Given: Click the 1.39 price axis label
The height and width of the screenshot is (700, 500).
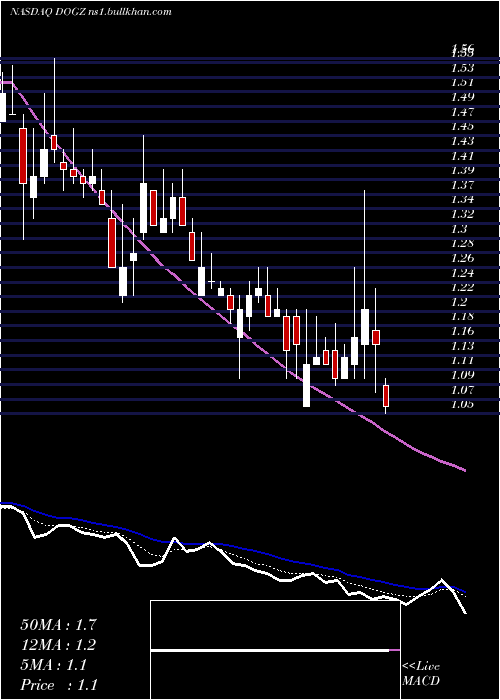Looking at the screenshot, I should point(462,170).
